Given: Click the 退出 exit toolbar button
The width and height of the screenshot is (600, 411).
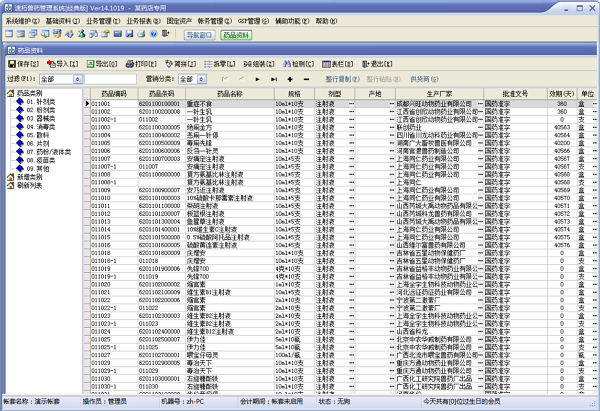Looking at the screenshot, I should [x=377, y=64].
